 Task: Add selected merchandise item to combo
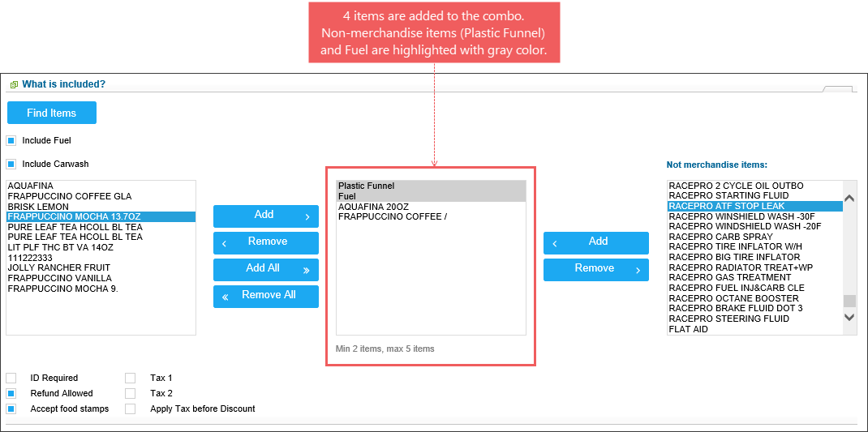coord(266,216)
